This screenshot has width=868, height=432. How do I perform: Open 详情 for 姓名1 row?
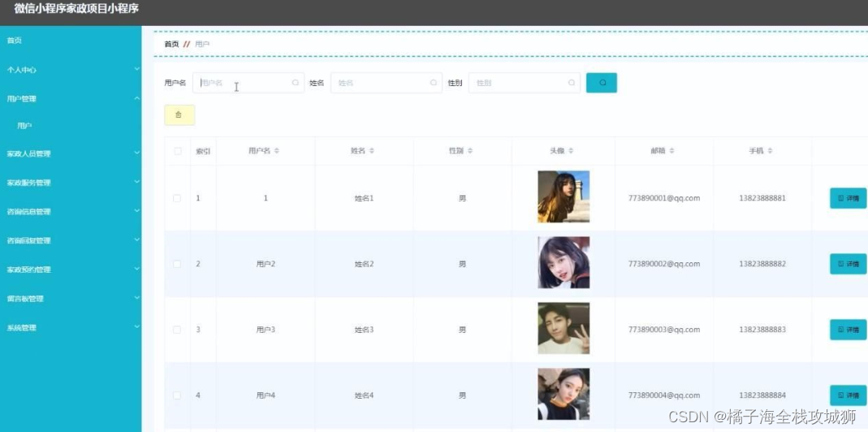click(x=848, y=197)
